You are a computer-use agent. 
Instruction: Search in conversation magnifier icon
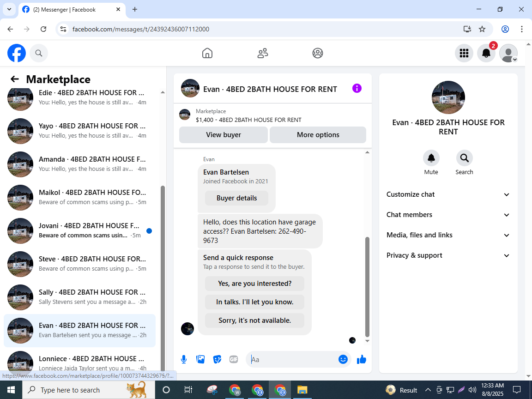point(464,158)
